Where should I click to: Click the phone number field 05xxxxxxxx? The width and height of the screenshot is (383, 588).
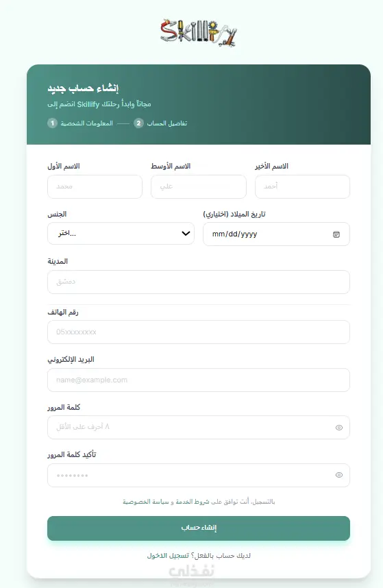[199, 332]
